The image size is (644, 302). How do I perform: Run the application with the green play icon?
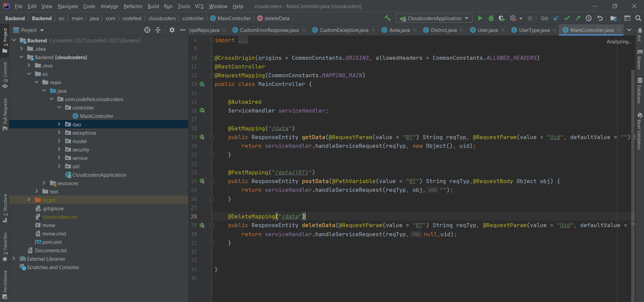coord(480,18)
